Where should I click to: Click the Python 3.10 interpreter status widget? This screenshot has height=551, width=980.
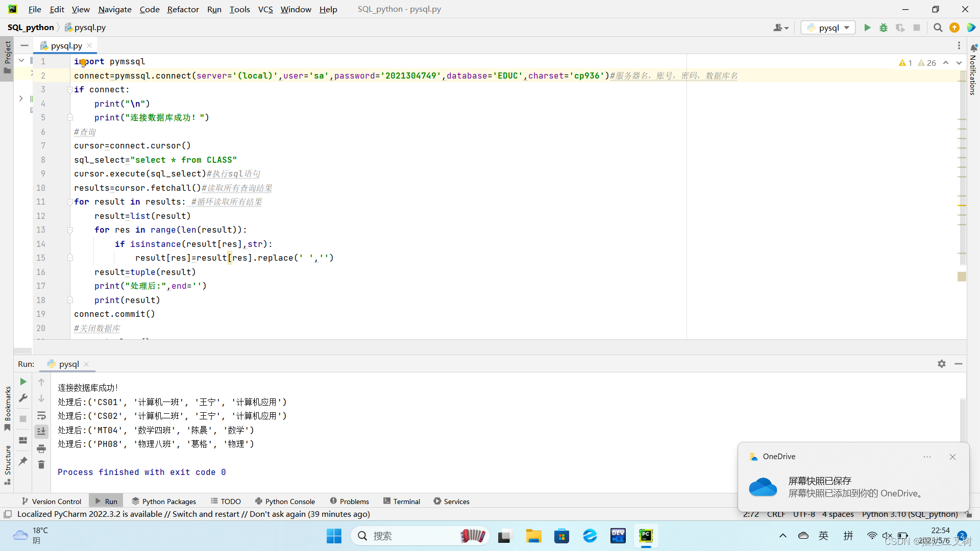point(910,514)
